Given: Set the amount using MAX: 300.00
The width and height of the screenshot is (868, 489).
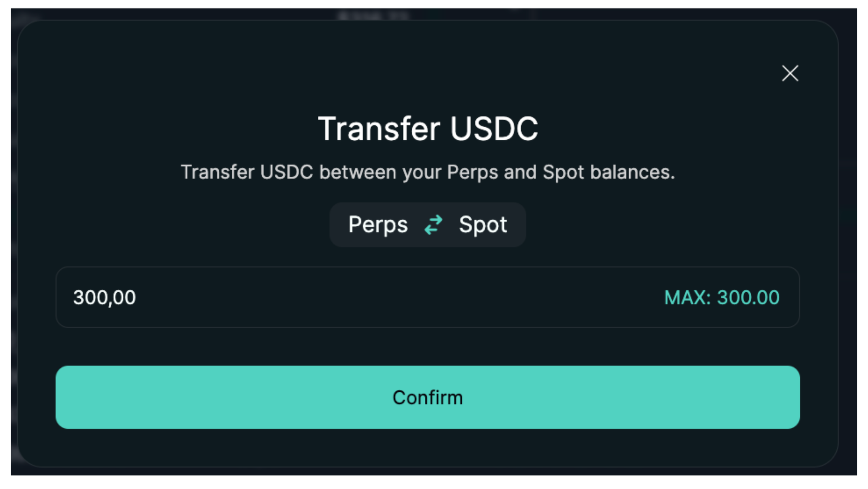Looking at the screenshot, I should tap(722, 298).
